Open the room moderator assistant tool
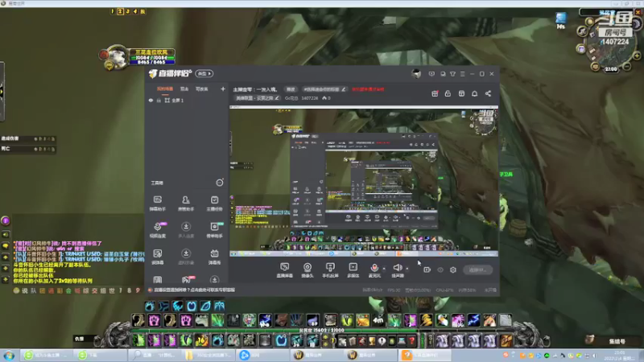Screen dimensions: 644x362 tap(186, 204)
